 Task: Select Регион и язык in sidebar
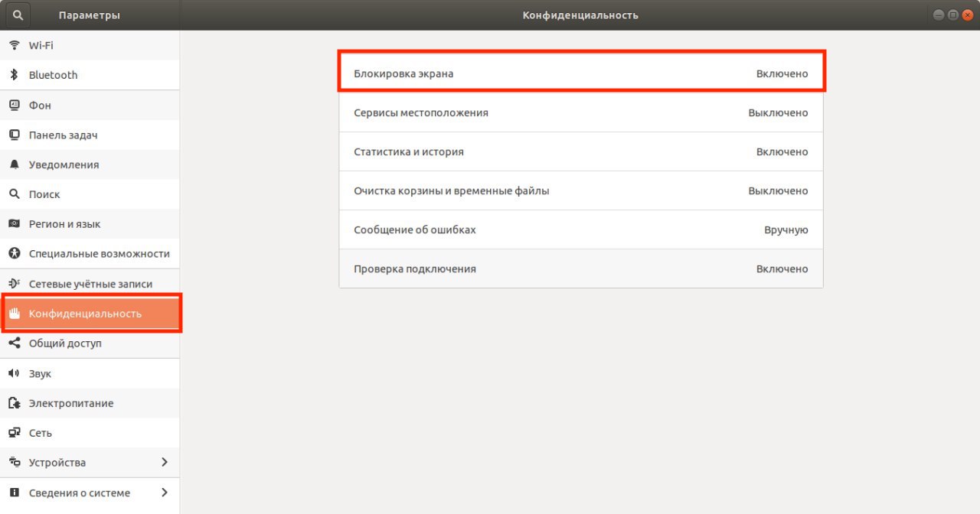[64, 224]
